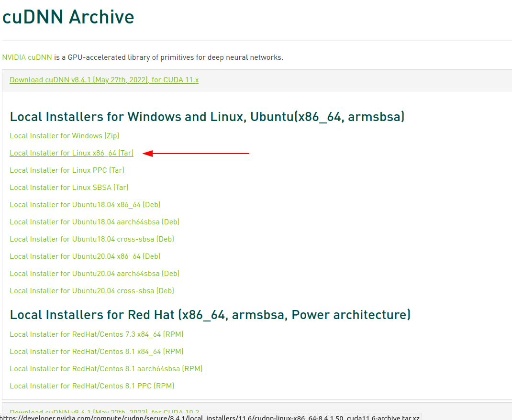
Task: Click the cuDNN Archive page heading
Action: (68, 17)
